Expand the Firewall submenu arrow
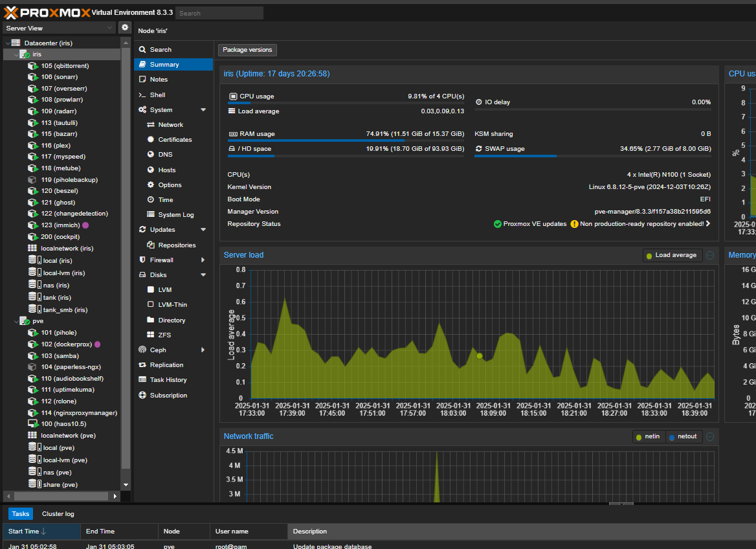Viewport: 756px width, 549px height. click(x=203, y=260)
